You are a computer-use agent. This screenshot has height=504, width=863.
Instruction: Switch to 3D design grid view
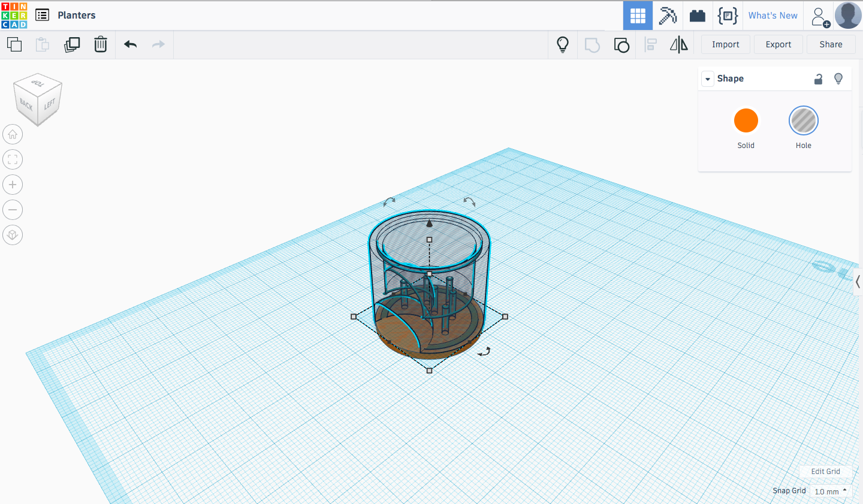coord(638,16)
